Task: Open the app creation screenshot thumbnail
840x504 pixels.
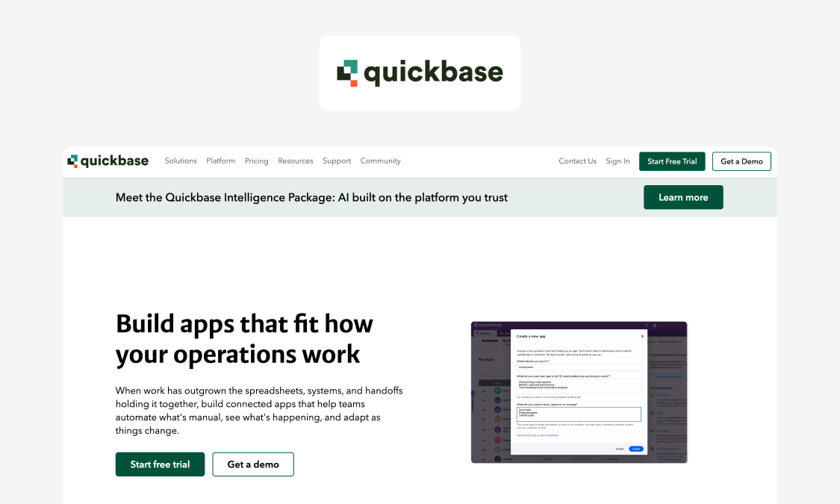Action: pos(579,392)
